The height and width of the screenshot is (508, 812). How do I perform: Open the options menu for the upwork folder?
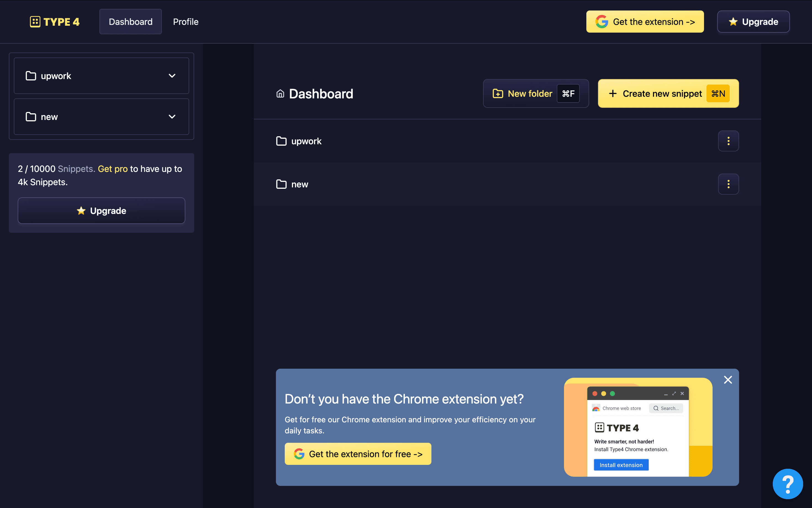point(728,141)
